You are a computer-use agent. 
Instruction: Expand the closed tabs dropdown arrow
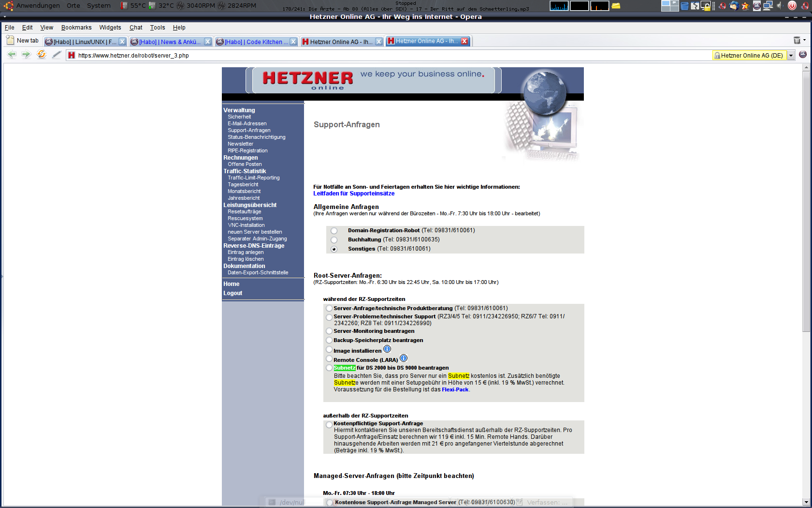(804, 40)
